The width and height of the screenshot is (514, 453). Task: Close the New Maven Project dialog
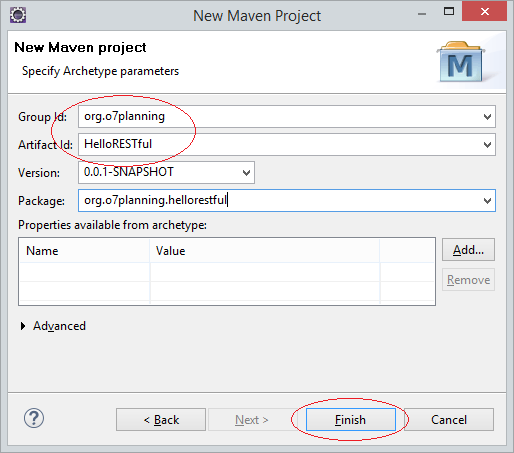point(485,12)
